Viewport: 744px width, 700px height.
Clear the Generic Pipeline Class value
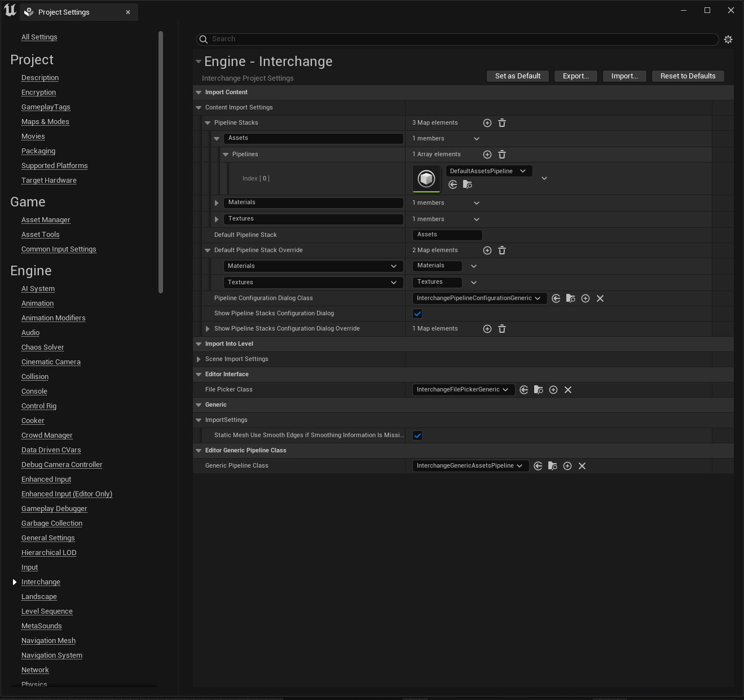(582, 466)
